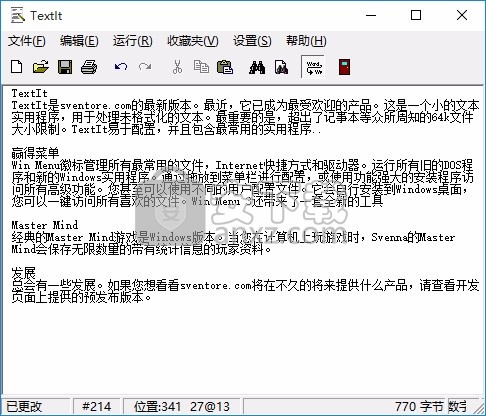Open a file with the folder icon
This screenshot has height=416, width=486.
(41, 67)
